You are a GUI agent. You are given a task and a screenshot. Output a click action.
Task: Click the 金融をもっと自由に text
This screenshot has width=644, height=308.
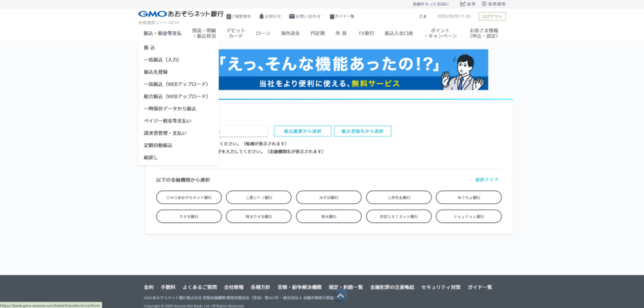click(x=431, y=4)
